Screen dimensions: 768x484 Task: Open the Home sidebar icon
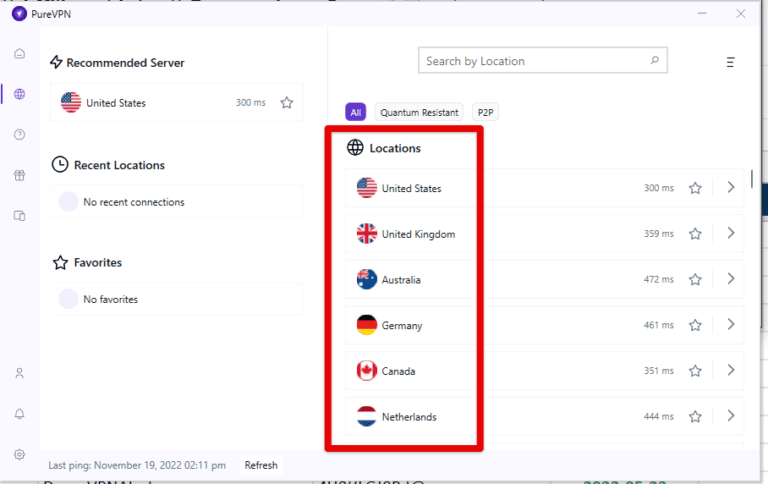tap(20, 53)
